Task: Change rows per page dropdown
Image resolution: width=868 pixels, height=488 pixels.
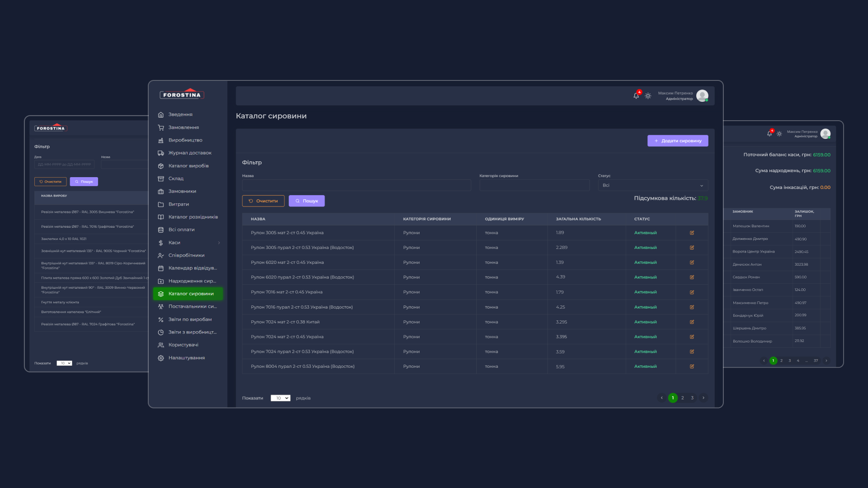Action: pyautogui.click(x=280, y=398)
